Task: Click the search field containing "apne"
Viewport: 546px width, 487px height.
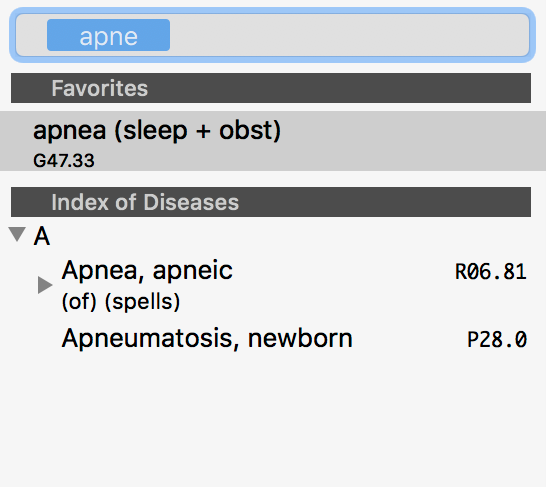Action: (x=273, y=35)
